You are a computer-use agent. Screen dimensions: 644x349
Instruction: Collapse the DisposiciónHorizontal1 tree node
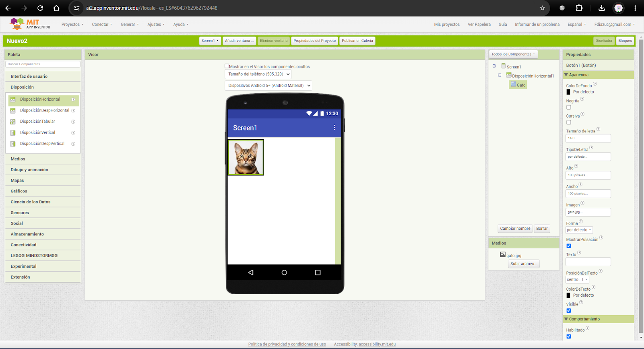pyautogui.click(x=500, y=75)
